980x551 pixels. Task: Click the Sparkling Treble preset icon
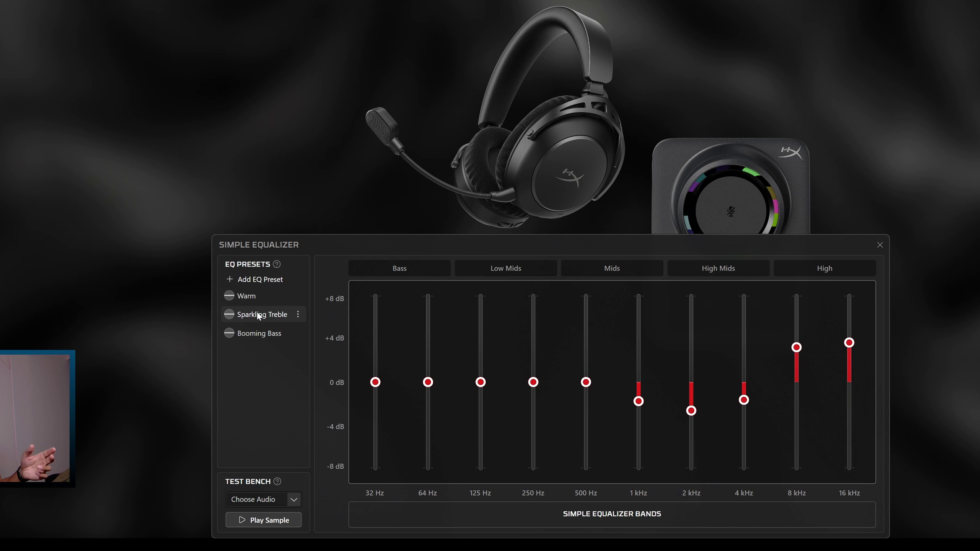coord(229,314)
